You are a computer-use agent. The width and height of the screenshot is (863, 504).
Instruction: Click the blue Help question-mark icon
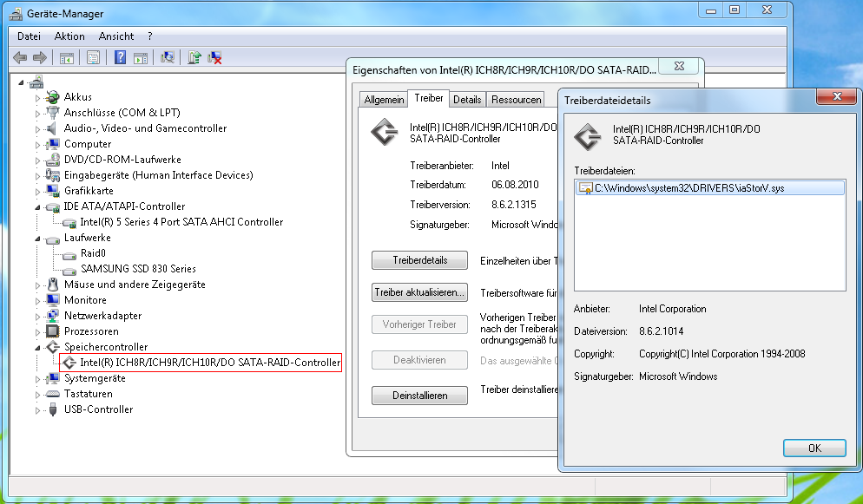click(120, 57)
